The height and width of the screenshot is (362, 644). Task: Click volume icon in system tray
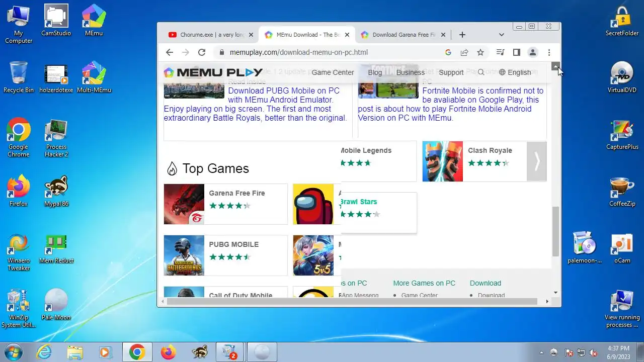click(x=593, y=352)
